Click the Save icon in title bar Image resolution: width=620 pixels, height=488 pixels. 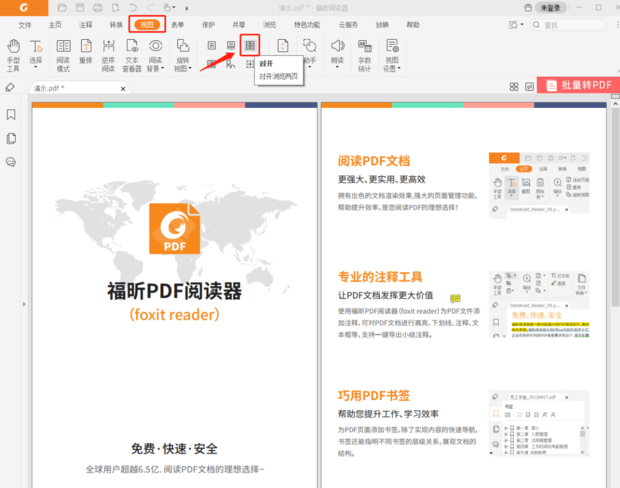(80, 8)
